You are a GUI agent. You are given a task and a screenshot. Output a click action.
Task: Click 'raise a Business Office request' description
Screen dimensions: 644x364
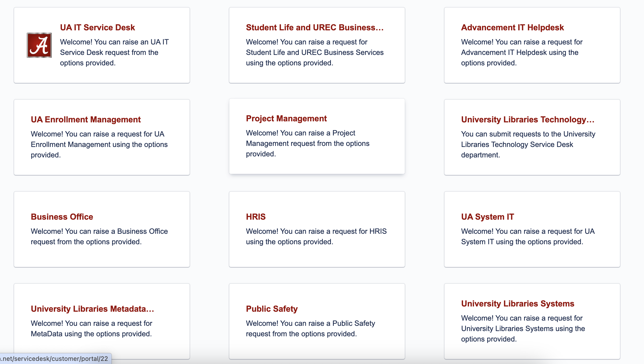[99, 237]
